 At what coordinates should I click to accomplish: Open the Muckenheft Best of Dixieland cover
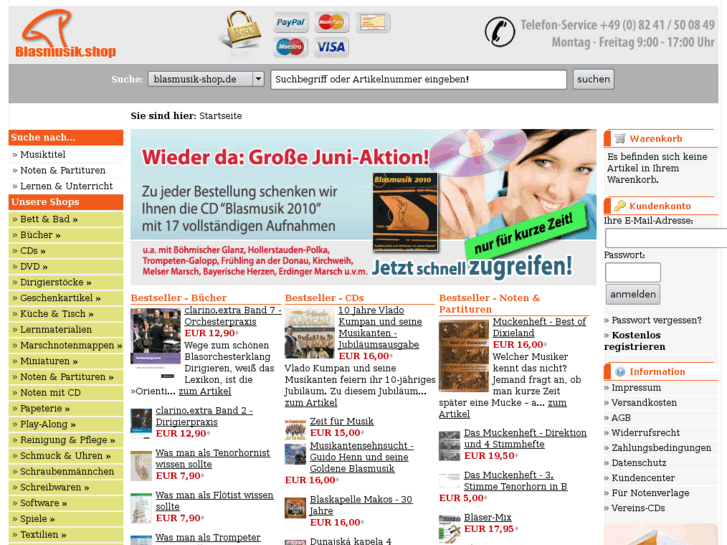pos(464,356)
